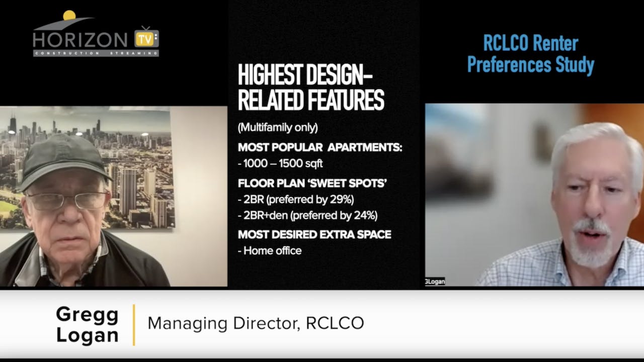
Task: Click the city skyline picture behind the capped man
Action: [x=88, y=169]
